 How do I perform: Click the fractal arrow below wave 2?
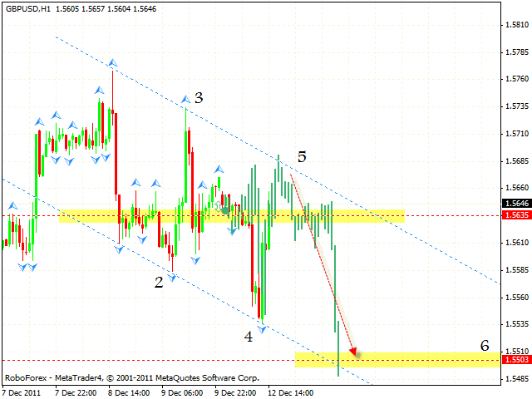tap(172, 276)
